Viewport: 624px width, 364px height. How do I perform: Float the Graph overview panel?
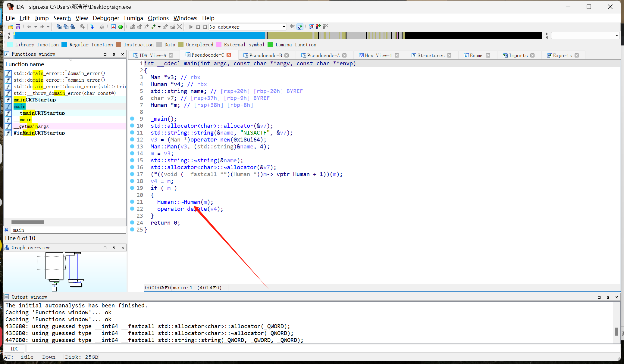coord(114,248)
